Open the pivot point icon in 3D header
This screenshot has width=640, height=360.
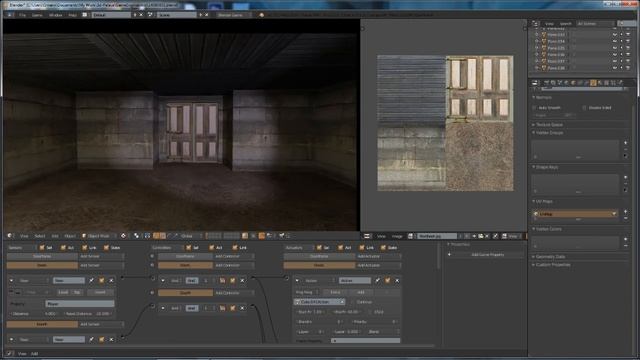click(x=136, y=236)
